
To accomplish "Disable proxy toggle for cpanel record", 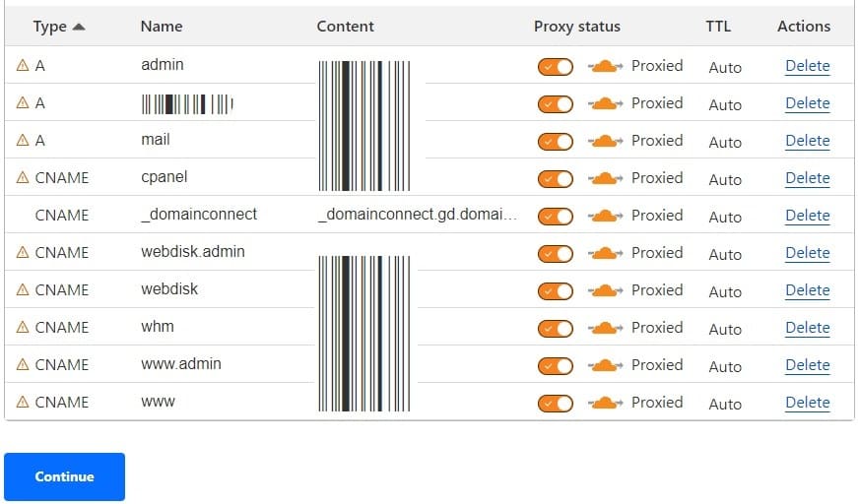I will tap(556, 179).
